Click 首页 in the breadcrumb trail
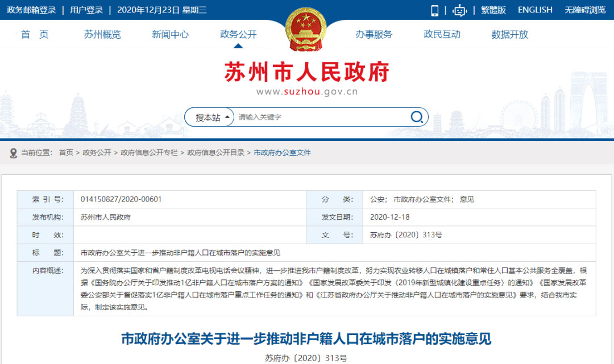 click(66, 153)
